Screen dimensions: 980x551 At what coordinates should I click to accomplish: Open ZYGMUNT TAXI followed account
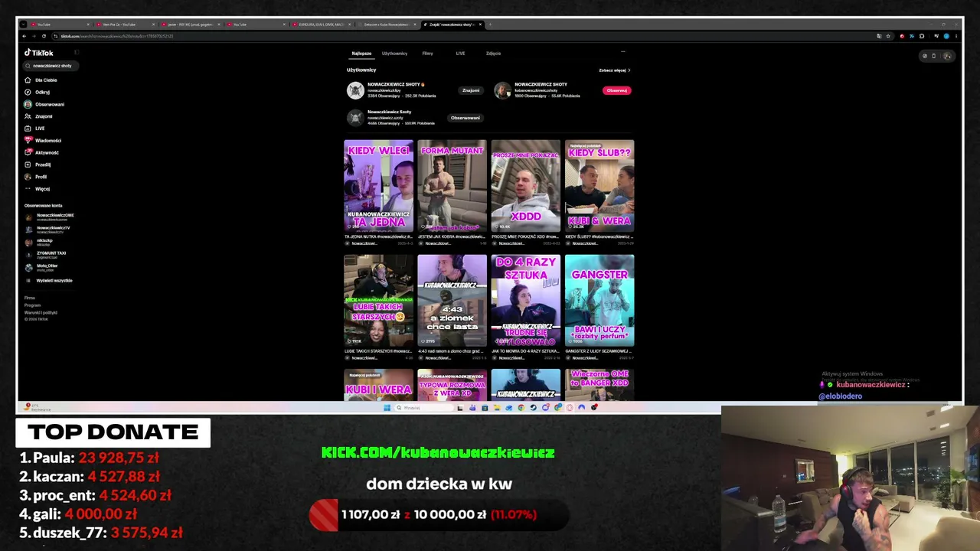pyautogui.click(x=46, y=255)
